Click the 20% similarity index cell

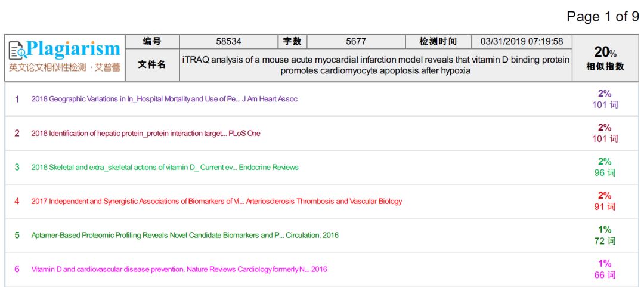[605, 58]
